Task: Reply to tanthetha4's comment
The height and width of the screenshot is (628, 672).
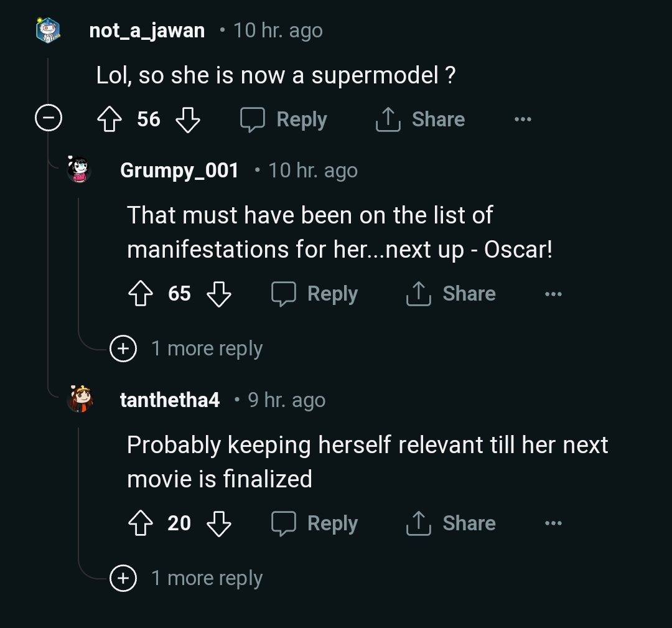Action: point(315,523)
